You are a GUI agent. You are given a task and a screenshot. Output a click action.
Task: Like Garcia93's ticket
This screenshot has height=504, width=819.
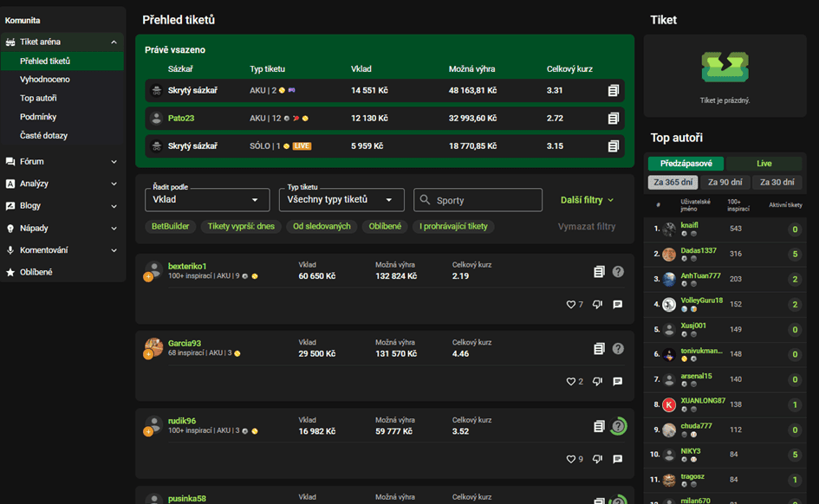click(x=571, y=382)
